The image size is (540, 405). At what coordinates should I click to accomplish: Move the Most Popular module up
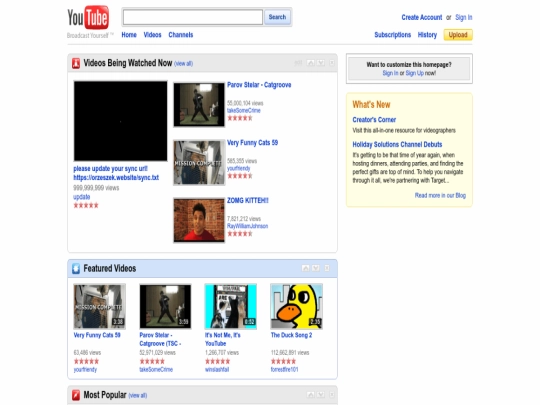pos(311,394)
